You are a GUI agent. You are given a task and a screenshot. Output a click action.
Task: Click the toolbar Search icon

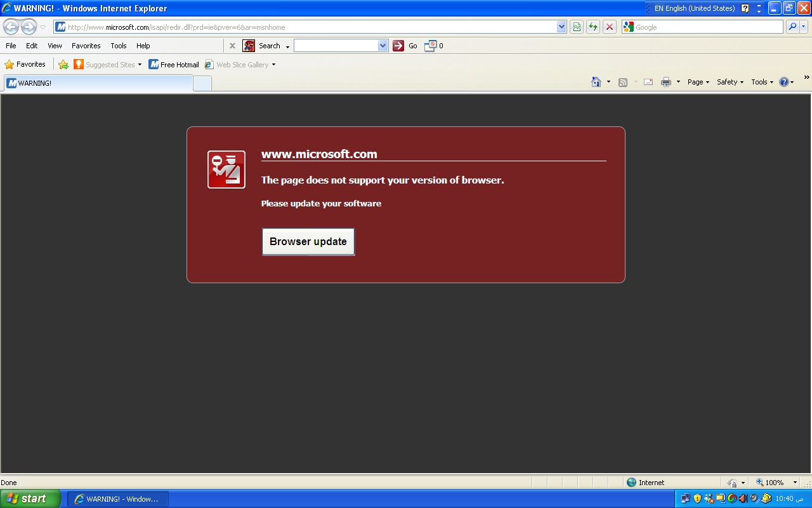[x=249, y=46]
